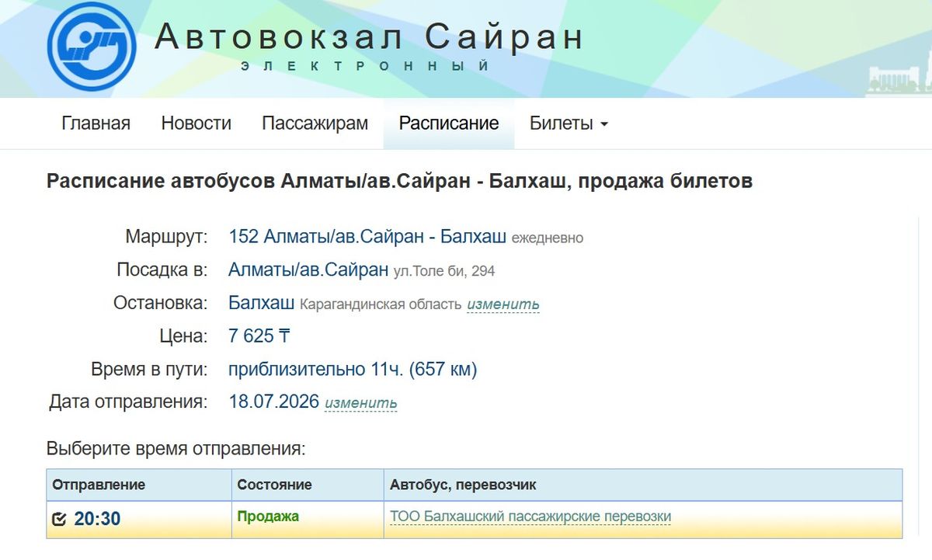Select the 20:30 departure time
This screenshot has height=560, width=932.
point(97,519)
